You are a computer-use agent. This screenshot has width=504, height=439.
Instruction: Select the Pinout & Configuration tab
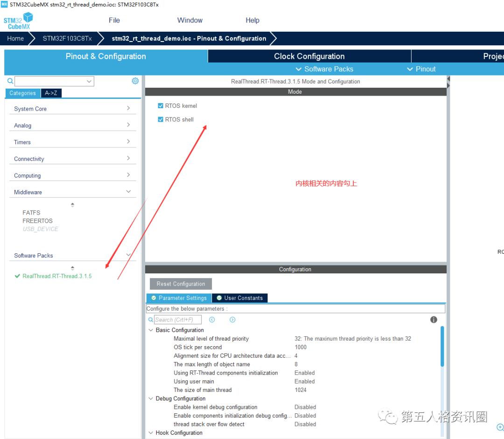click(106, 56)
